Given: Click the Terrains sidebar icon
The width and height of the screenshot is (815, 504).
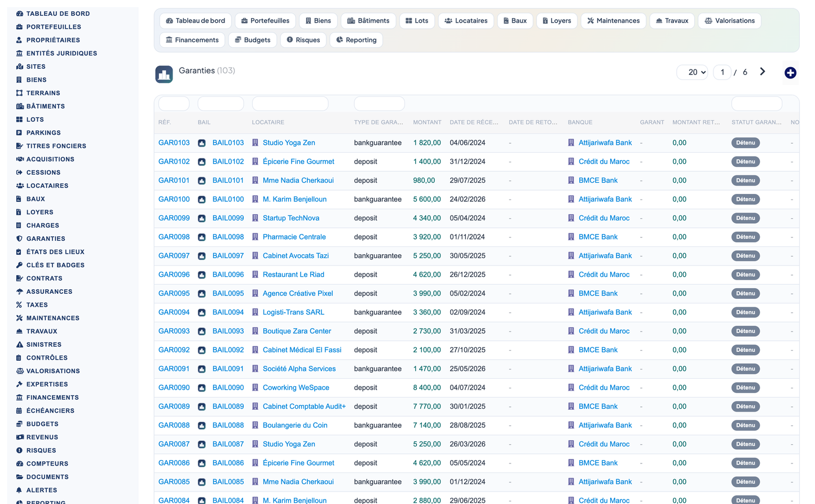Looking at the screenshot, I should (20, 93).
